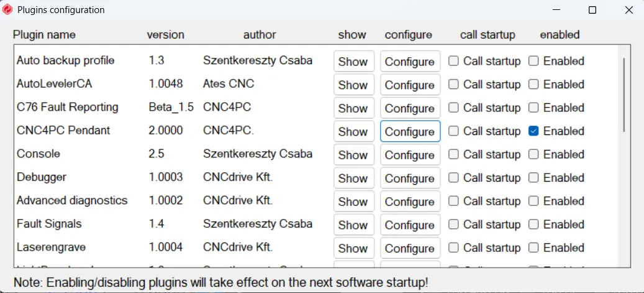This screenshot has height=293, width=644.
Task: Enable the Laserengrave plugin
Action: [533, 248]
